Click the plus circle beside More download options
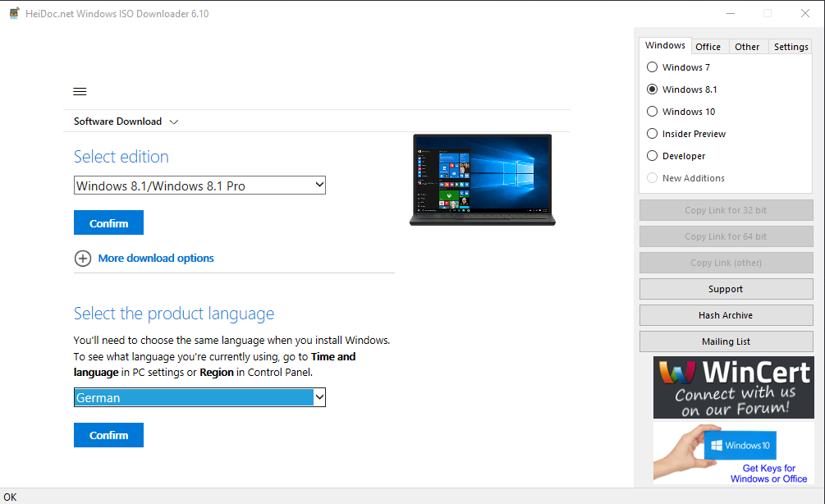This screenshot has height=504, width=825. 83,259
